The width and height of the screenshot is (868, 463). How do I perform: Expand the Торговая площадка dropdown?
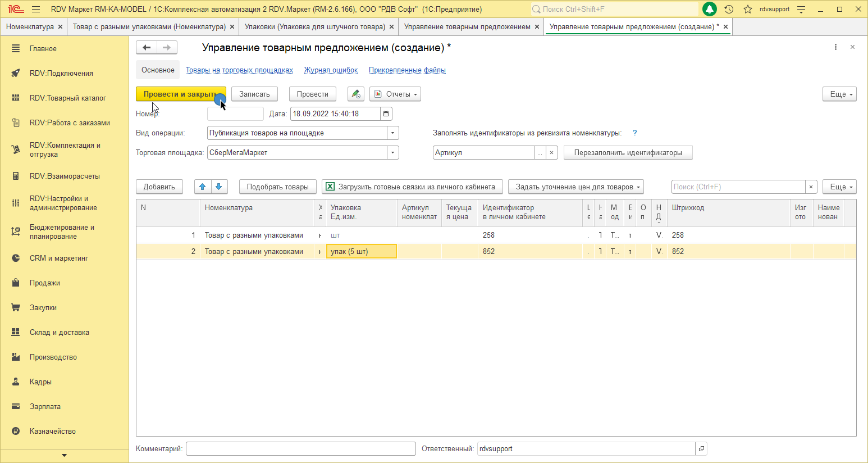coord(393,153)
